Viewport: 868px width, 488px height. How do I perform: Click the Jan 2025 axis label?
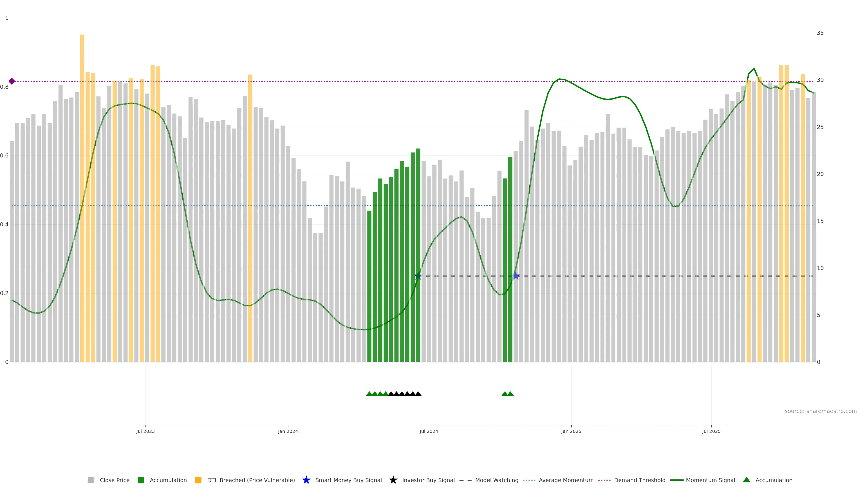pos(571,432)
